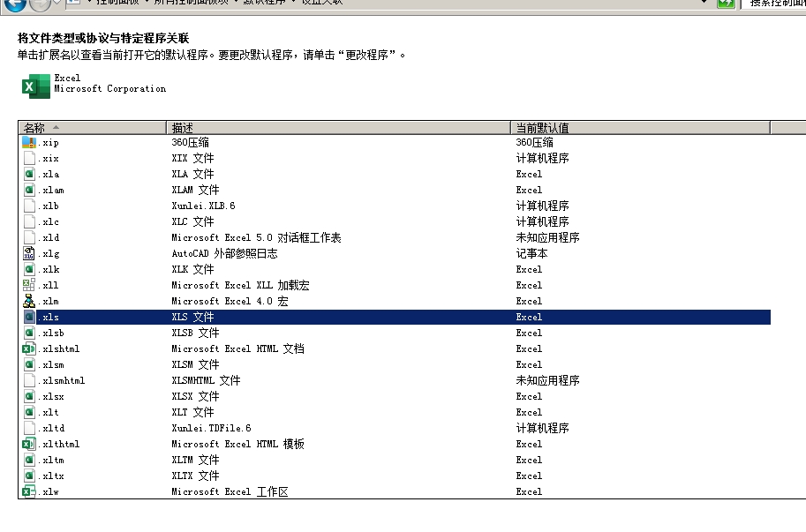Click the Excel file icon beside .xlam
This screenshot has height=532, width=806.
click(x=29, y=190)
